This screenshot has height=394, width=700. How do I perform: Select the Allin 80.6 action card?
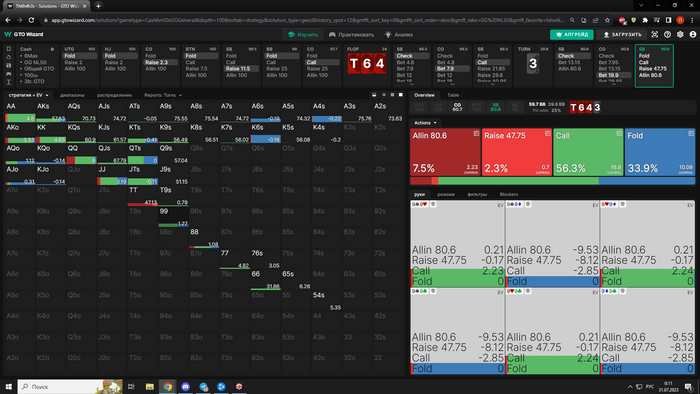[445, 152]
